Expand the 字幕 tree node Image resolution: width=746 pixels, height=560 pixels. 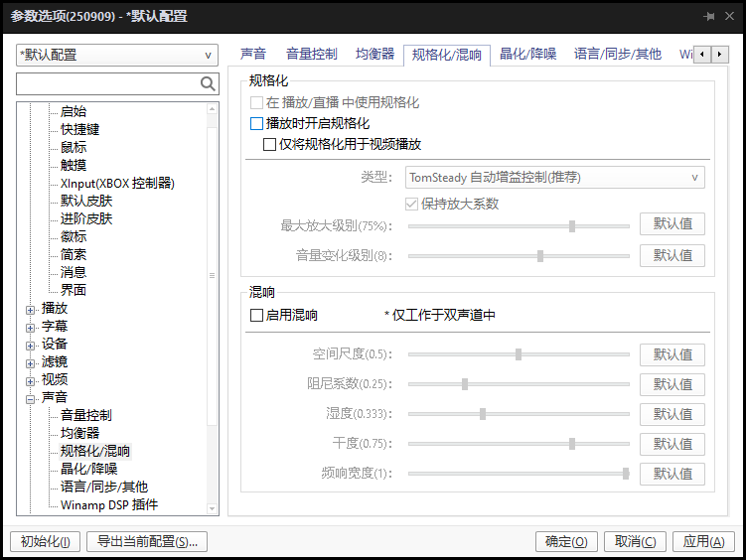point(31,327)
